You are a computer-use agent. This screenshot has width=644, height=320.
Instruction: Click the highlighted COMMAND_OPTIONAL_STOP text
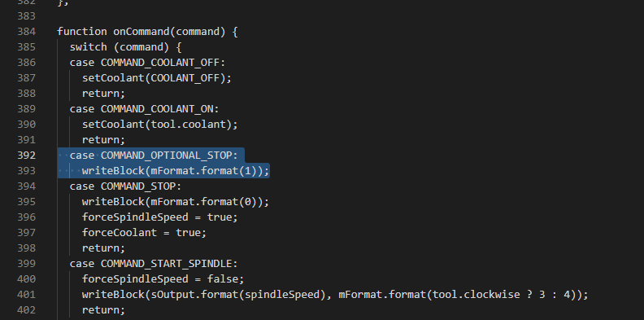click(x=169, y=156)
